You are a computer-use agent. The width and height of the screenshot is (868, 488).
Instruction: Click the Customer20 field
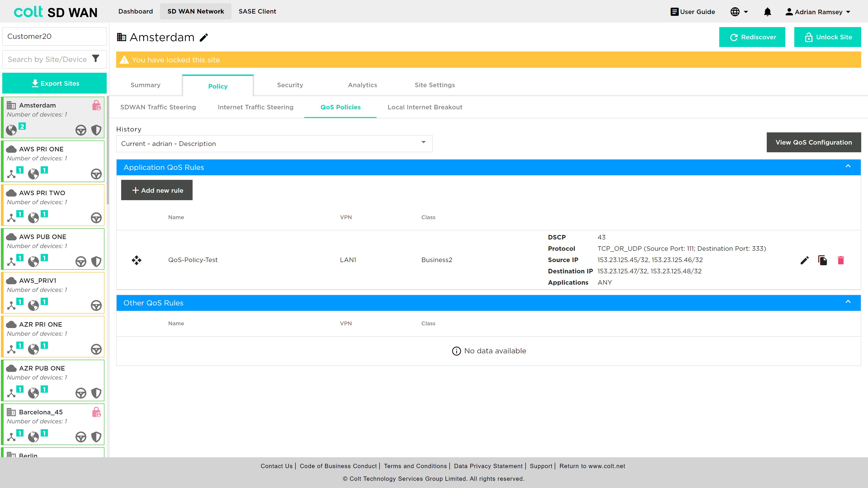coord(54,36)
